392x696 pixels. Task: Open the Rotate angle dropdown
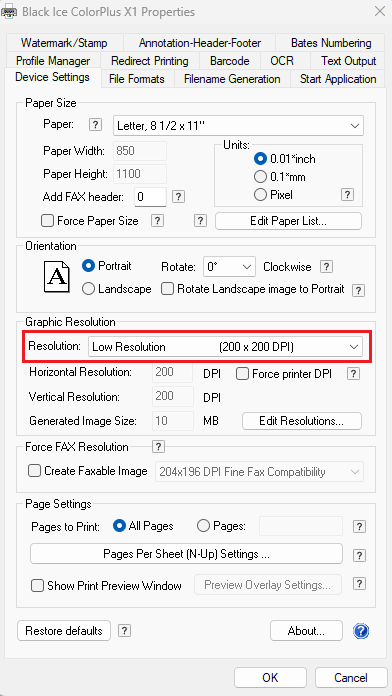(229, 267)
